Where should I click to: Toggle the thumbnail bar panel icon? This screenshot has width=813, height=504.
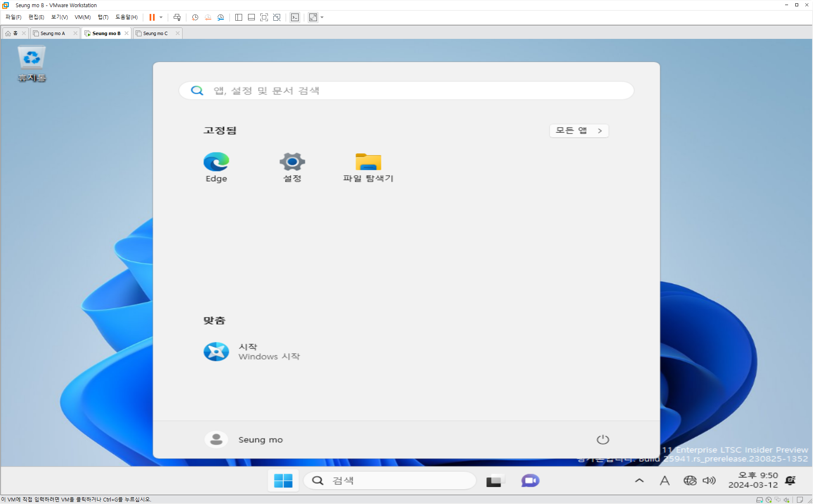click(251, 17)
